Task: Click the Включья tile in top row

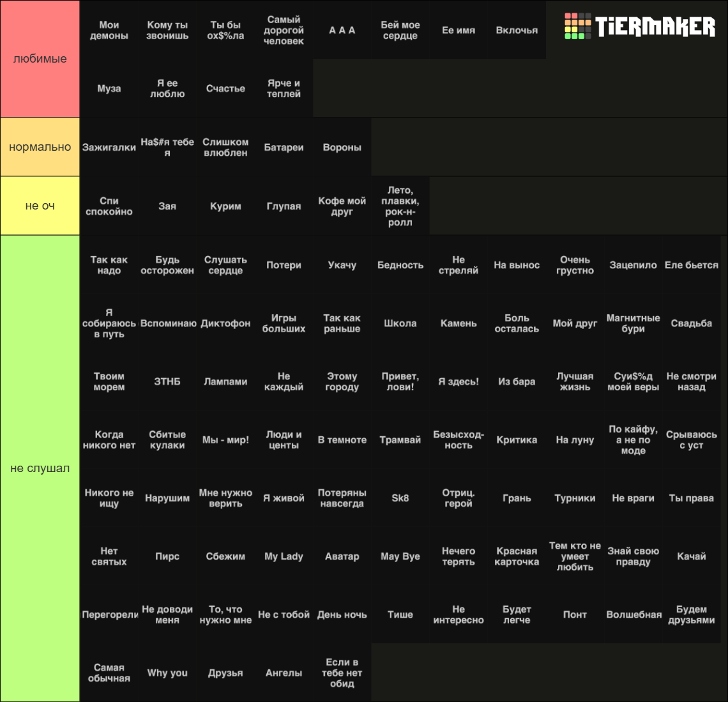Action: coord(517,30)
